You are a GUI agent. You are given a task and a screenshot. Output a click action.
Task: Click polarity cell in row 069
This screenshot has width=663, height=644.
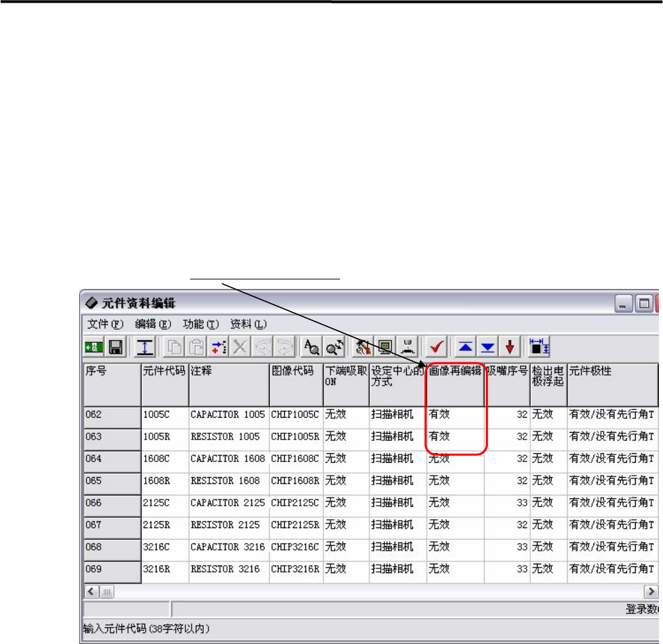[613, 572]
